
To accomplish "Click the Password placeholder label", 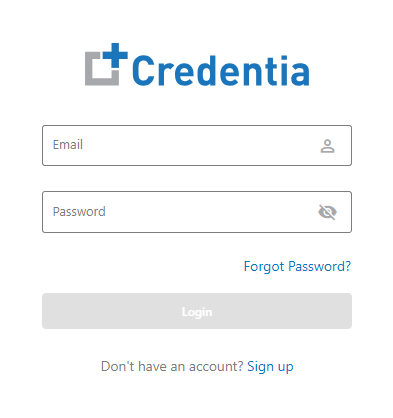I will (79, 212).
